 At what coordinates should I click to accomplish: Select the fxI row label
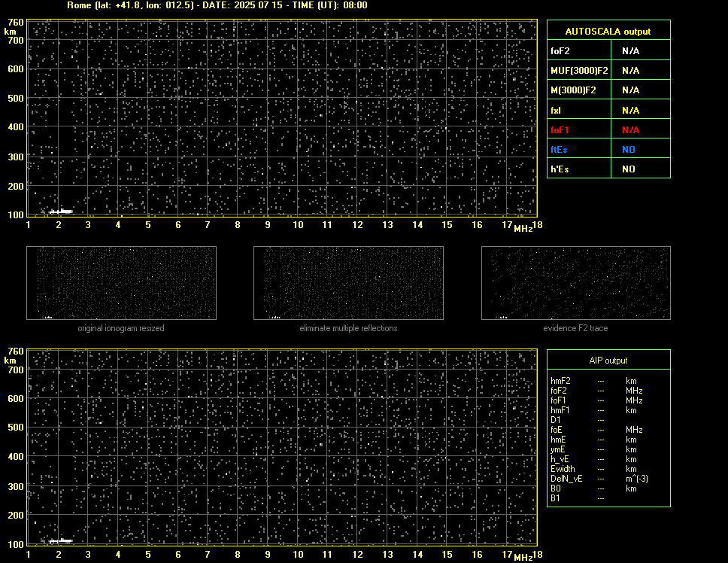556,111
